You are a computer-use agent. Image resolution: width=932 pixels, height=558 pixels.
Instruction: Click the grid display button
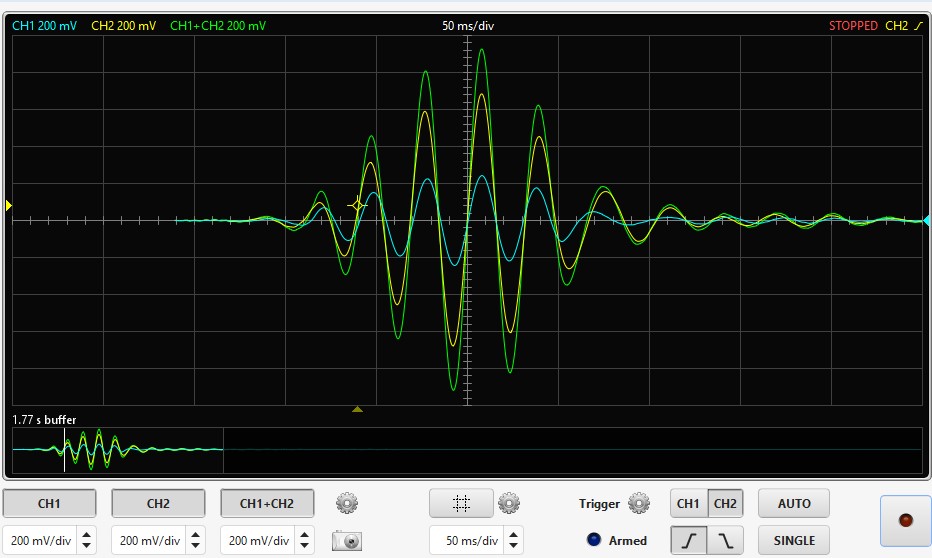(461, 503)
